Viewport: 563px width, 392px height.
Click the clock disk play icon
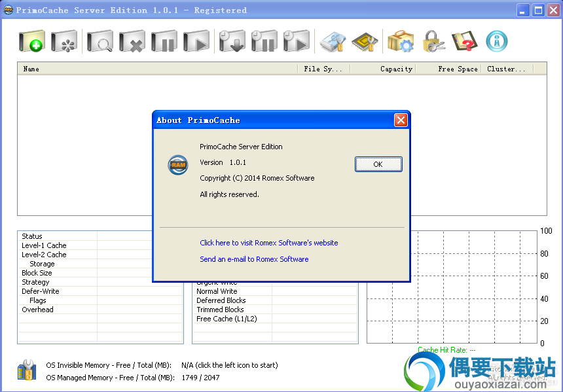point(296,41)
